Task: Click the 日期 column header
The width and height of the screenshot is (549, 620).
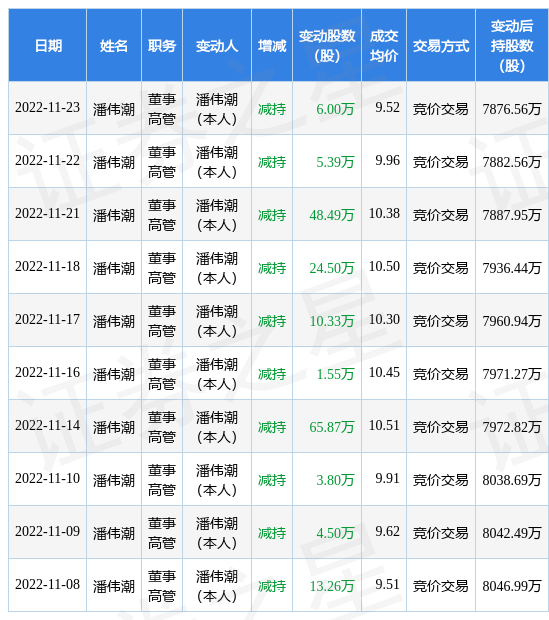Action: pyautogui.click(x=47, y=45)
